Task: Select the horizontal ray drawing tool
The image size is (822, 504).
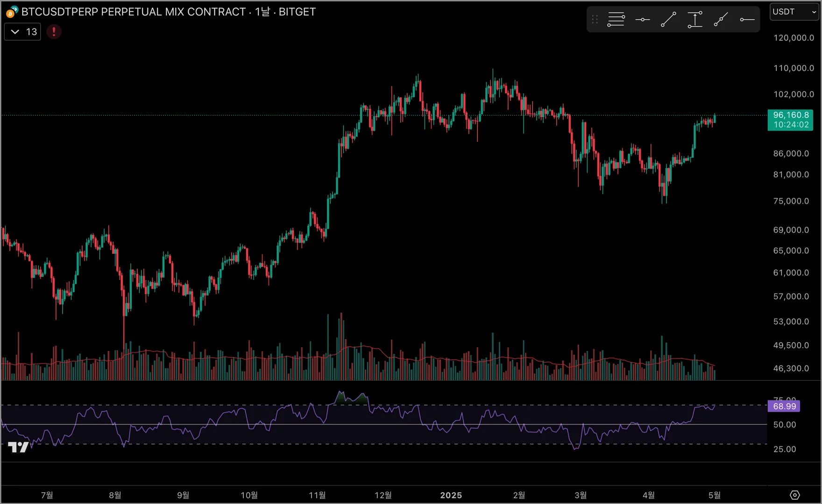Action: 747,20
